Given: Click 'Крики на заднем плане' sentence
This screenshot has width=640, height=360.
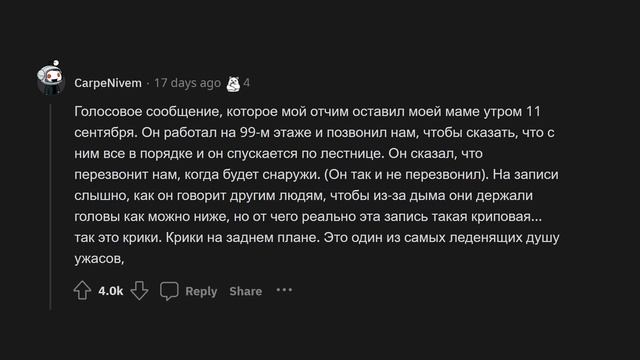Looking at the screenshot, I should 242,238.
